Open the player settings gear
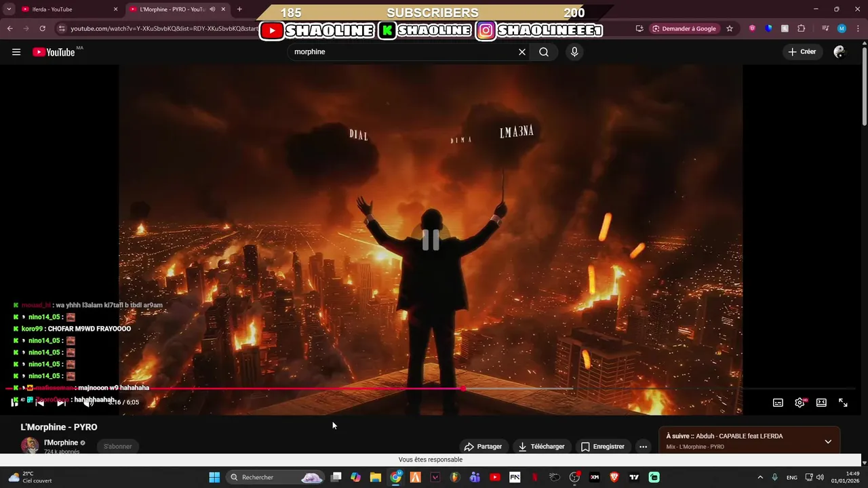 coord(800,403)
